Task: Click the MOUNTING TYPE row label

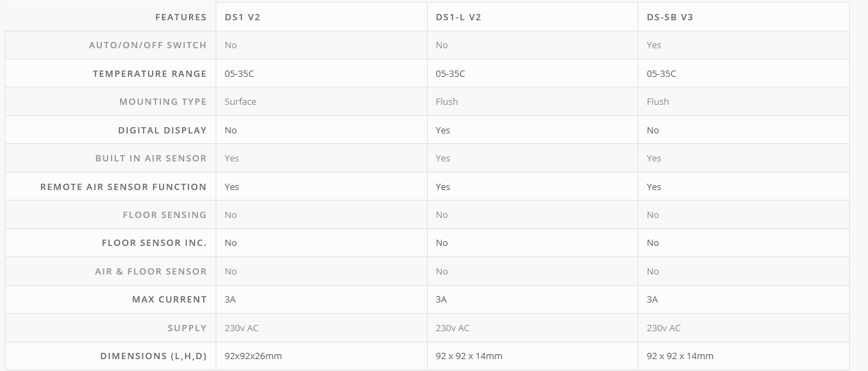Action: pos(163,102)
